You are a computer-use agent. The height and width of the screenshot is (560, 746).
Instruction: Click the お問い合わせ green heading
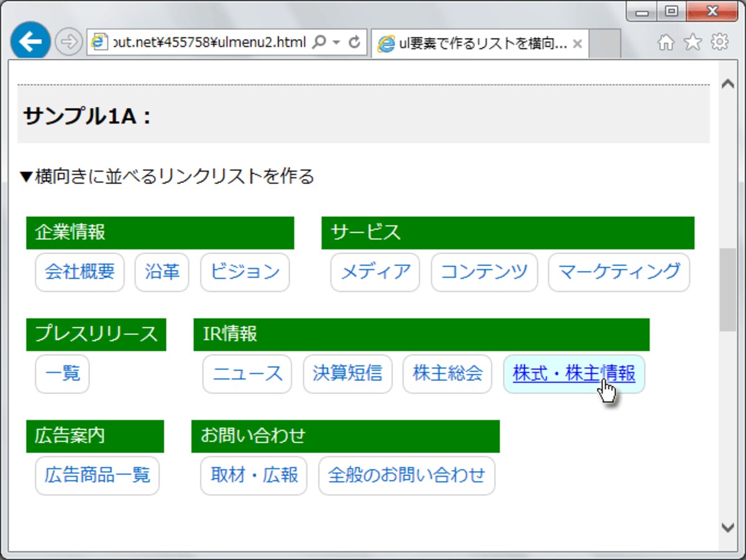click(x=346, y=436)
